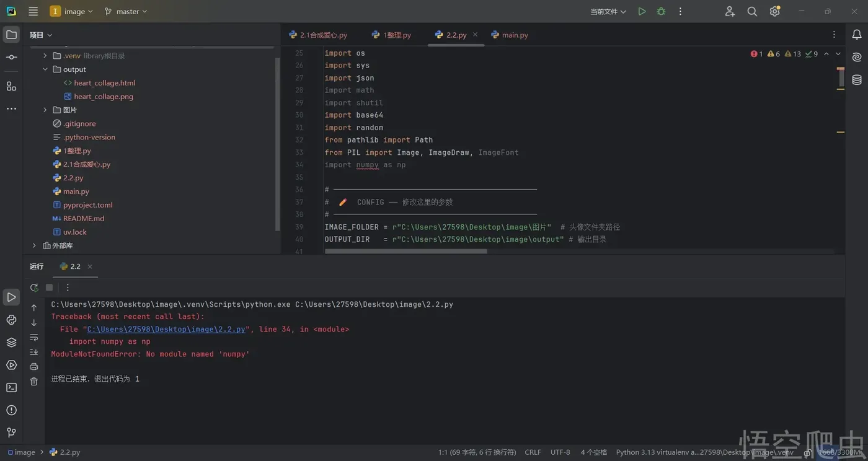Open the 项目 view selector dropdown
Screen dimensions: 868x461
click(41, 35)
